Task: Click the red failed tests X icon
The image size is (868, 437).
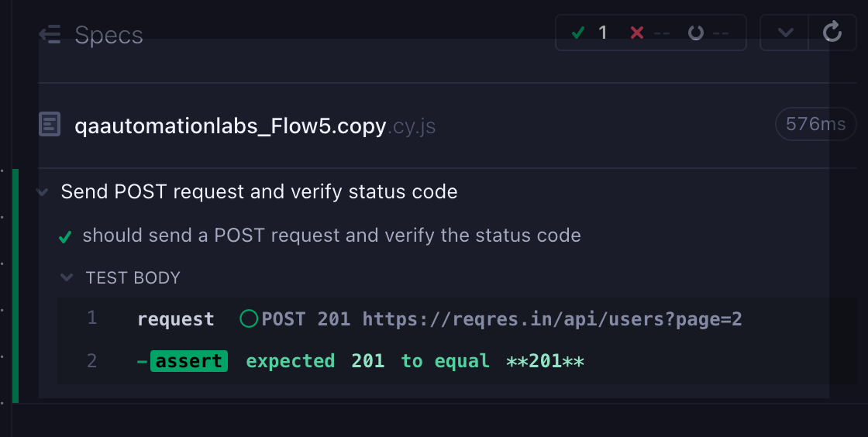Action: tap(636, 33)
